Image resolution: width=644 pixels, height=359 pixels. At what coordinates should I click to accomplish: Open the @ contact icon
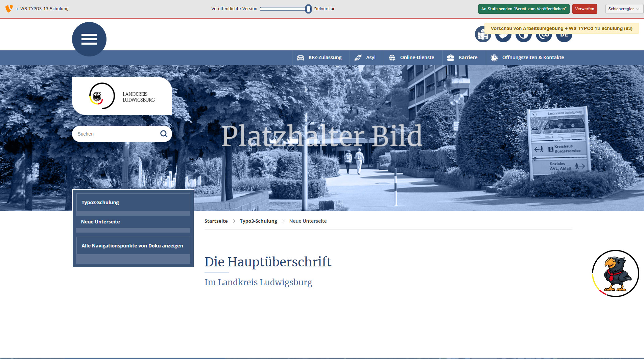[x=544, y=38]
